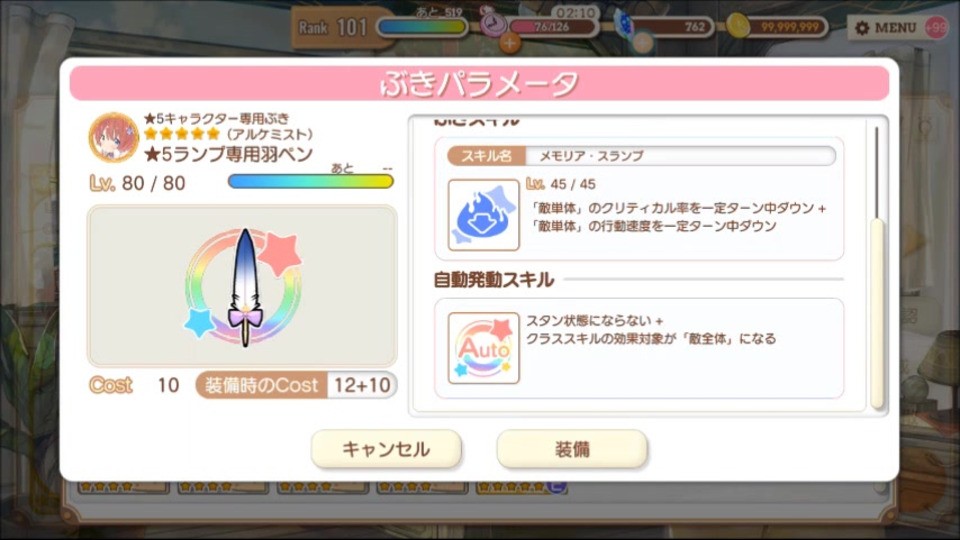Tap the character portrait avatar icon

click(113, 137)
